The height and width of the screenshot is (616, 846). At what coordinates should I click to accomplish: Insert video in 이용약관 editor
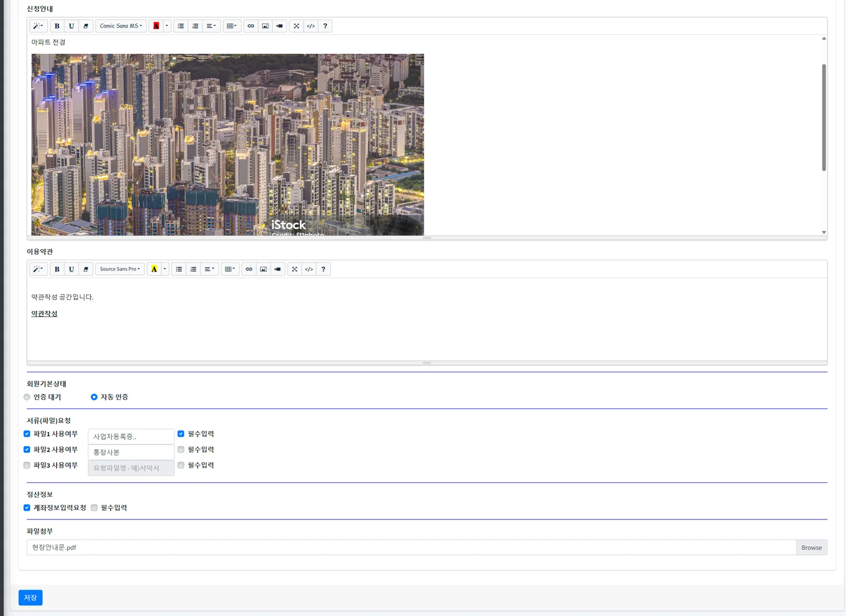(277, 269)
